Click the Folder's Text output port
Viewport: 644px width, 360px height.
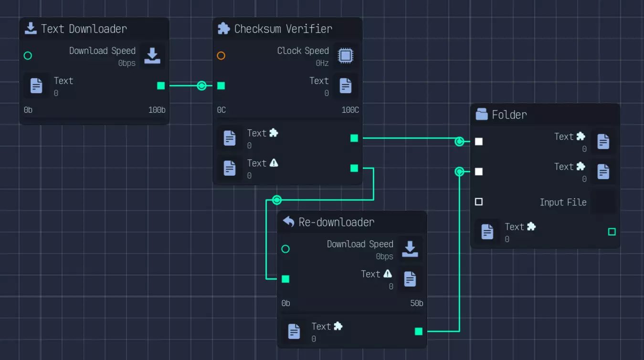pos(612,232)
